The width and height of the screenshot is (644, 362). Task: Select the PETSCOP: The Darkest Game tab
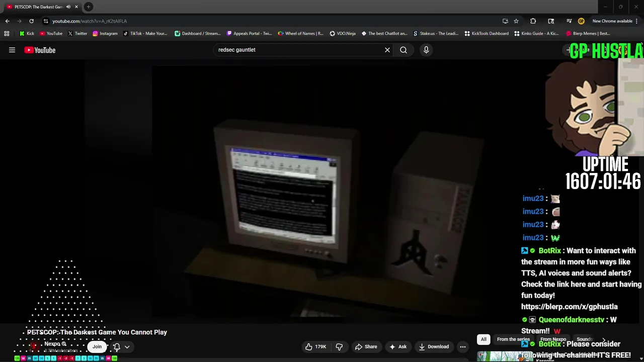(38, 7)
